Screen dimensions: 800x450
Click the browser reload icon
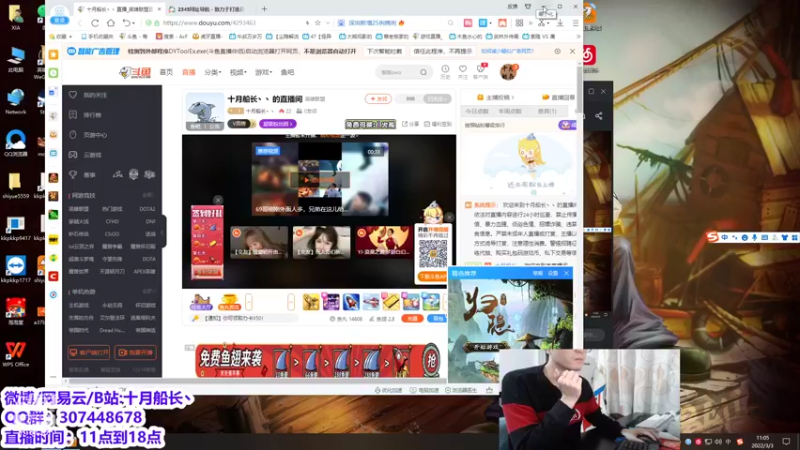click(x=95, y=23)
